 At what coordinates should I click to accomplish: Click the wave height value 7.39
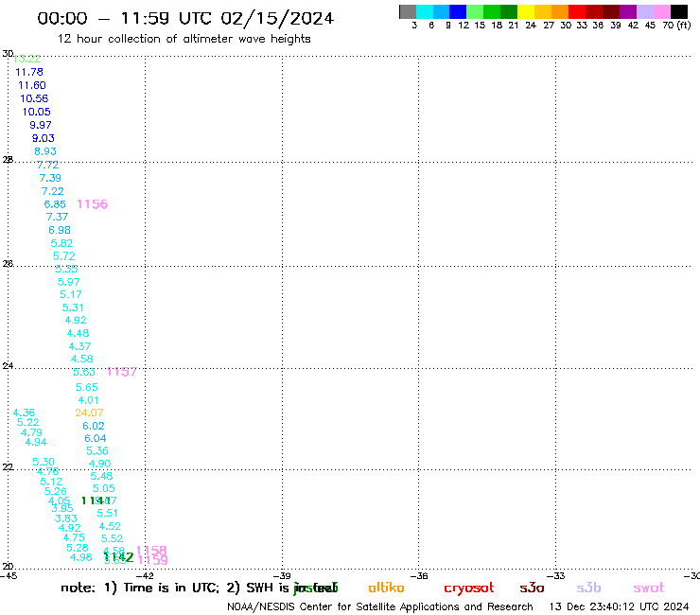[50, 178]
